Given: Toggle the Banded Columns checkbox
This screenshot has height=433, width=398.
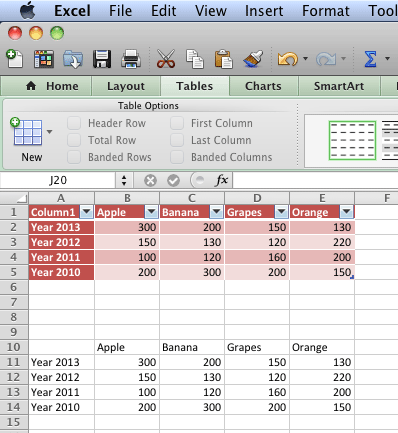Looking at the screenshot, I should [x=177, y=157].
